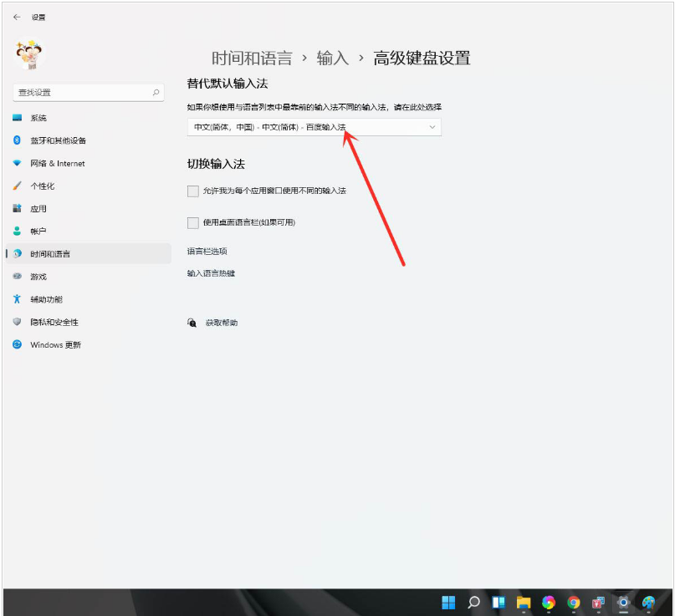The width and height of the screenshot is (675, 616).
Task: Open 系统 settings in sidebar
Action: [x=89, y=118]
